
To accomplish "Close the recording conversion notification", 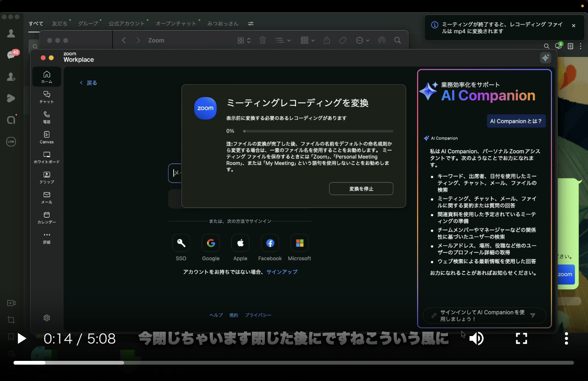I will [573, 26].
